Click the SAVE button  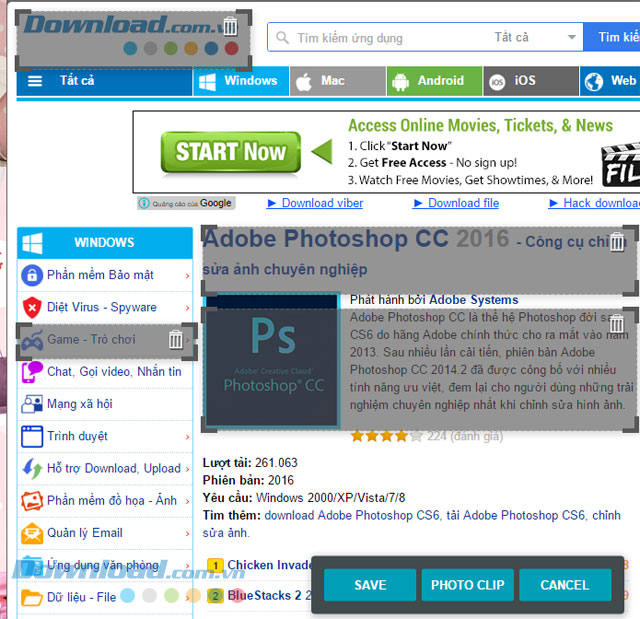click(370, 585)
